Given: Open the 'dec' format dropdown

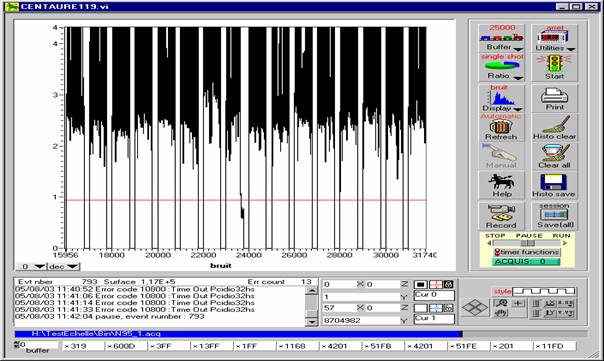Looking at the screenshot, I should pos(63,266).
